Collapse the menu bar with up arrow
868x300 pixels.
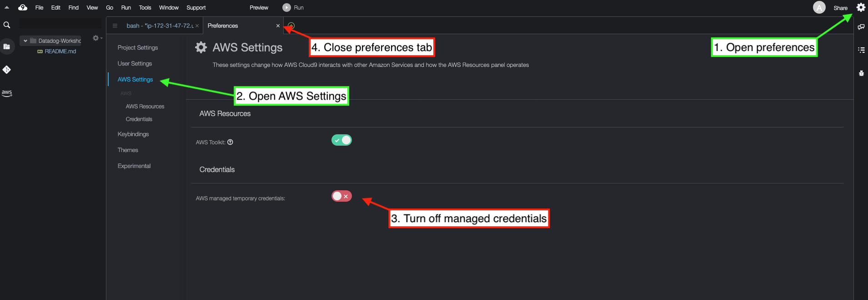[7, 7]
